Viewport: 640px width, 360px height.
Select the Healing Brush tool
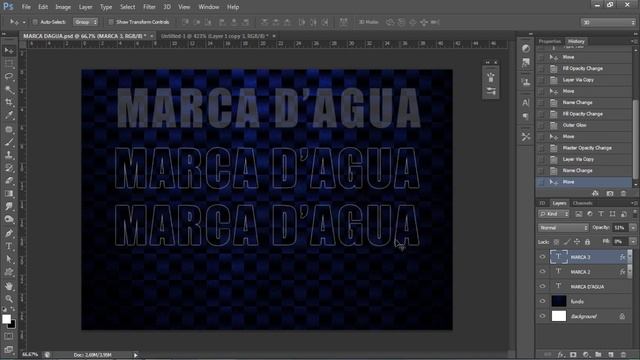9,129
